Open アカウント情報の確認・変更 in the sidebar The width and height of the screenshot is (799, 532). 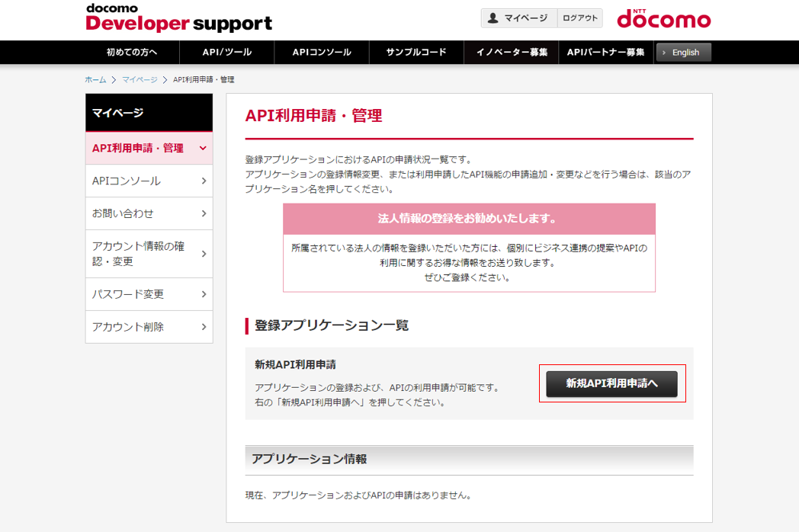pos(149,254)
